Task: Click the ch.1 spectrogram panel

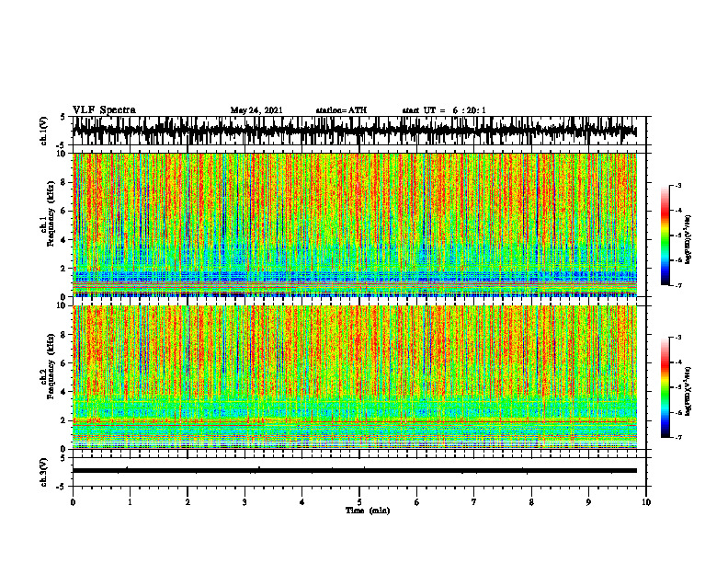Action: pos(355,224)
